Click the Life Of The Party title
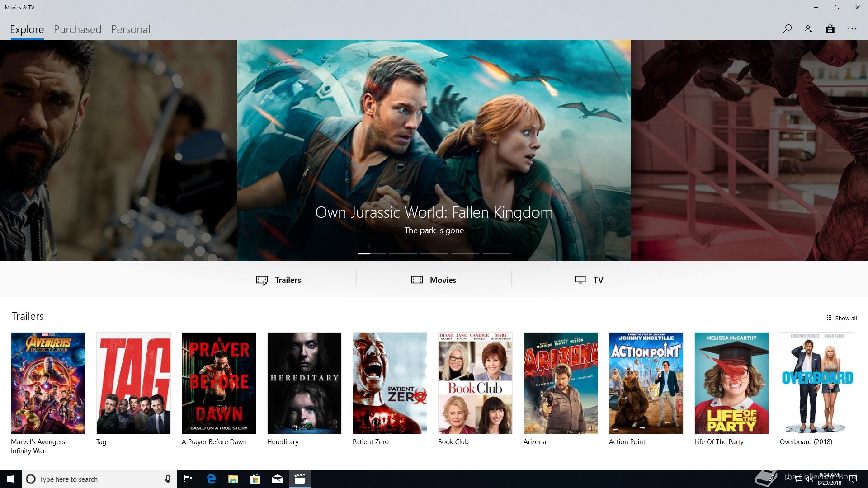The height and width of the screenshot is (488, 868). (x=719, y=442)
